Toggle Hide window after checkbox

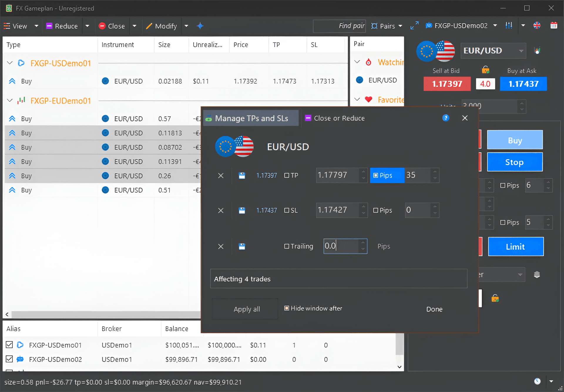click(287, 308)
